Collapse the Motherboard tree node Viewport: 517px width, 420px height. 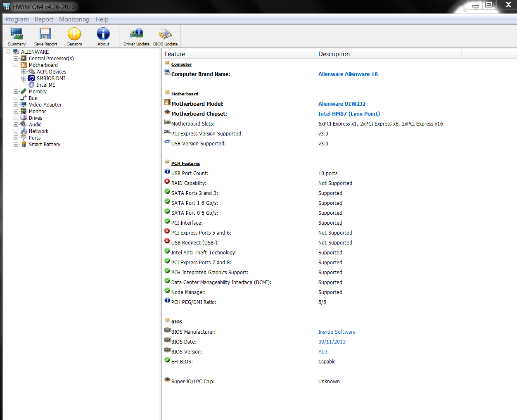(x=16, y=65)
